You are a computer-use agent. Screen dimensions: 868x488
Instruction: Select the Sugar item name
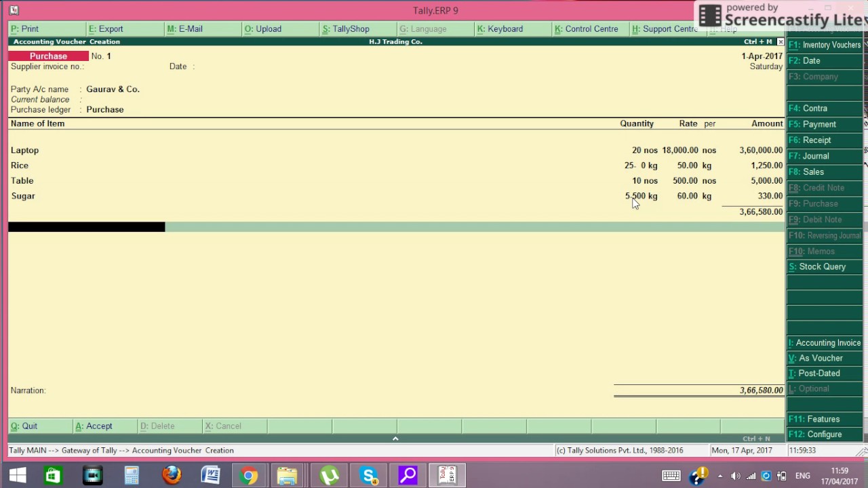click(23, 196)
